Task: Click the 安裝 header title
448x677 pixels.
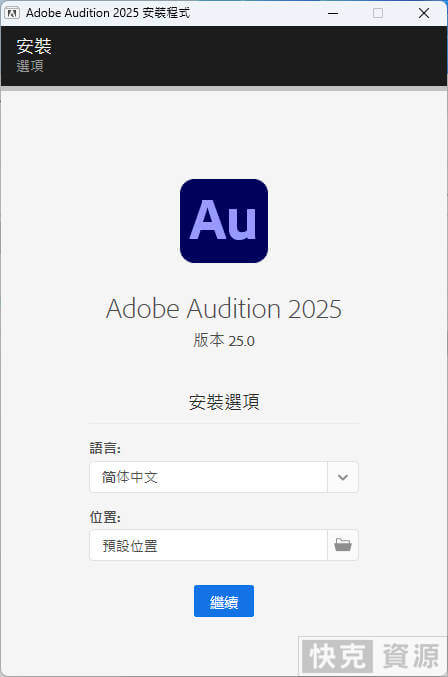Action: pos(34,46)
